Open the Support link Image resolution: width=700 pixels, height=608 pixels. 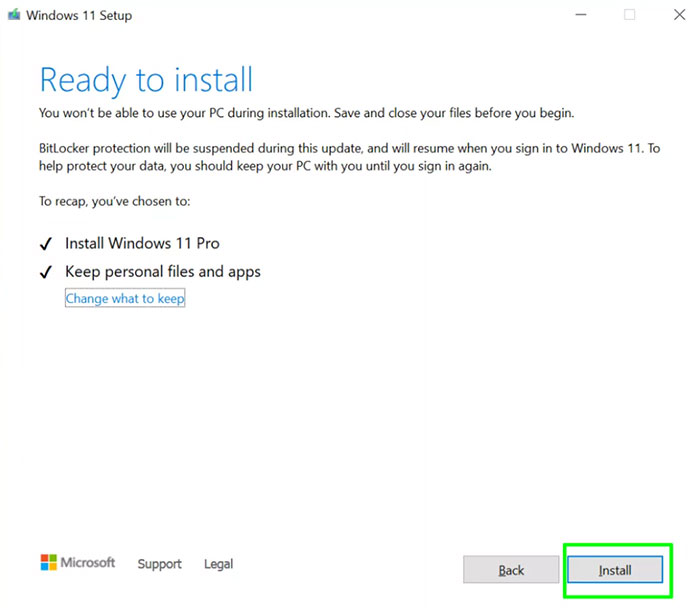click(159, 564)
